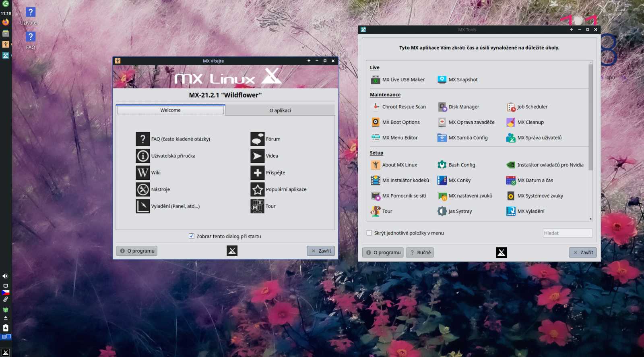Open MX Správa uživatelů
Viewport: 644px width, 357px height.
(x=534, y=138)
